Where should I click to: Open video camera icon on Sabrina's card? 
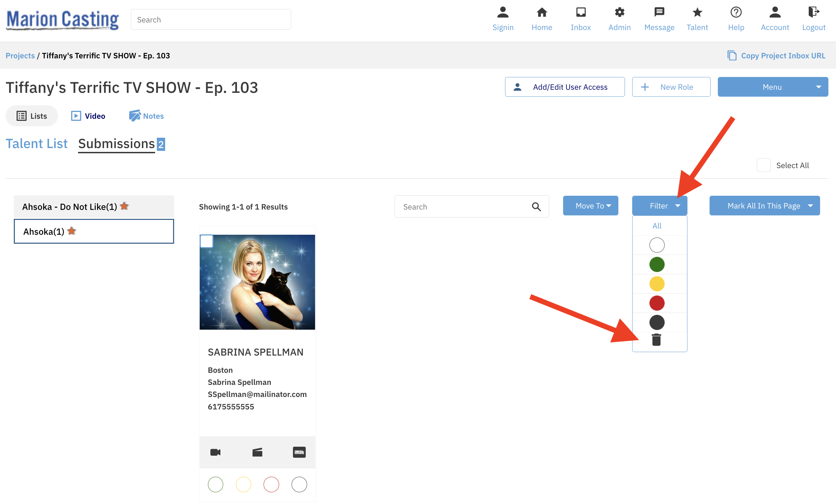coord(215,452)
